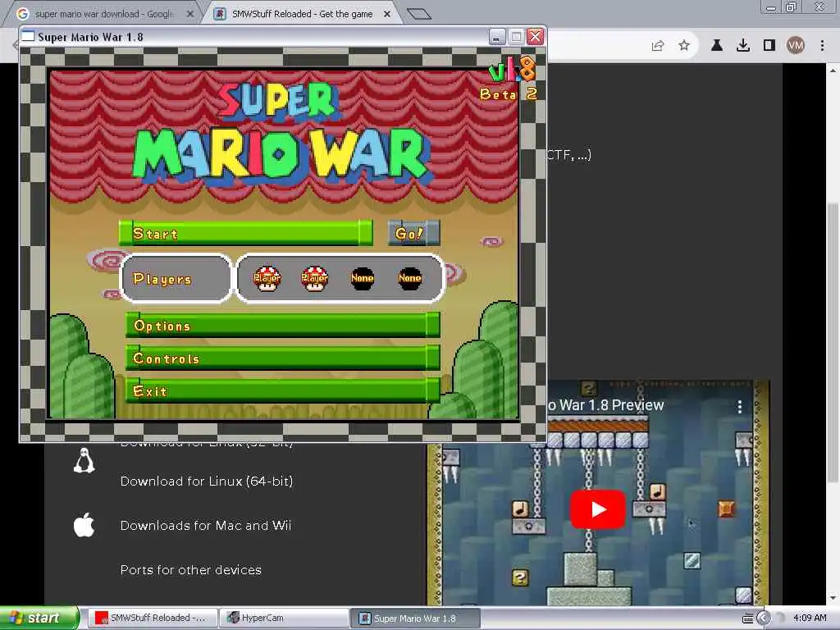Click the keyboard icon in system tray
Viewport: 840px width, 630px height.
click(748, 619)
